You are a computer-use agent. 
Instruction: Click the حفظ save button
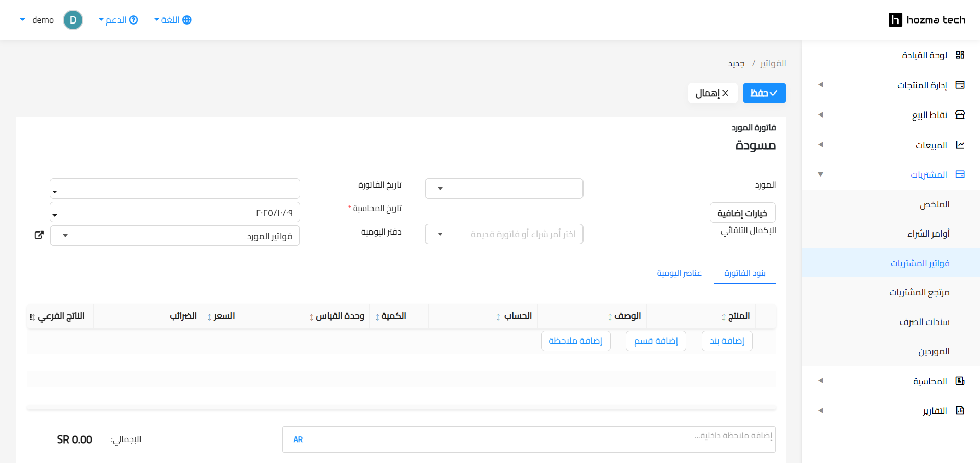pos(764,93)
